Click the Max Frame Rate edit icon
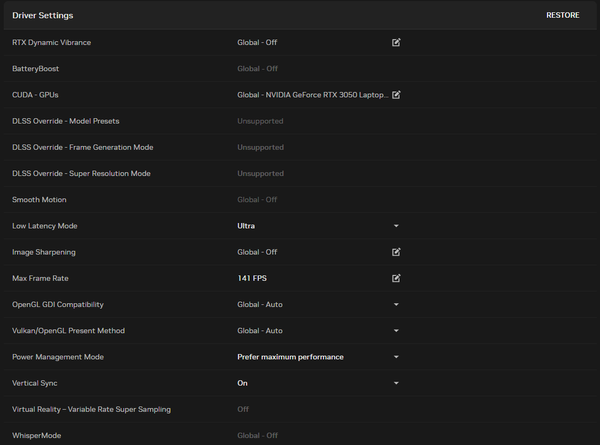600x445 pixels. (x=396, y=278)
